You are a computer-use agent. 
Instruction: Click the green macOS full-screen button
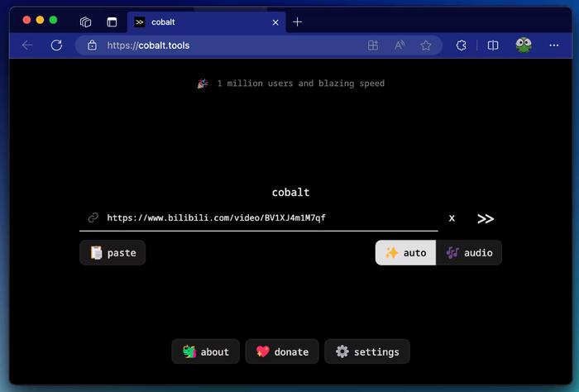pyautogui.click(x=53, y=20)
